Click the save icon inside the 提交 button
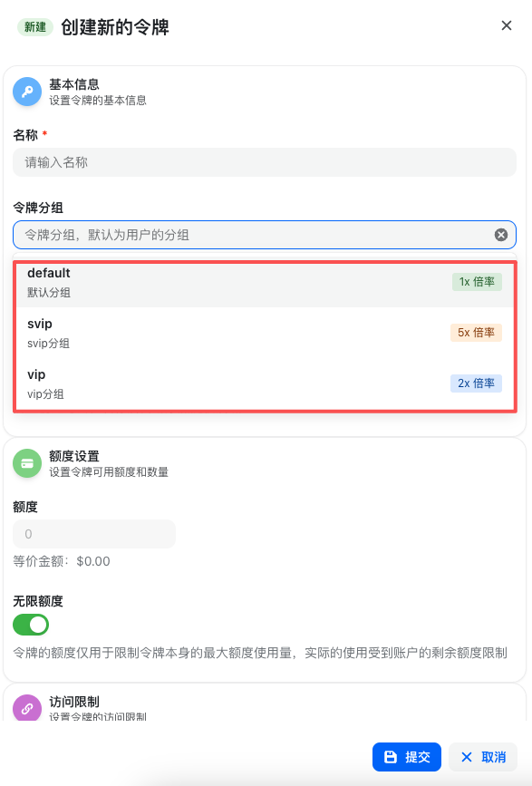Screen dimensions: 532x786 pyautogui.click(x=390, y=757)
